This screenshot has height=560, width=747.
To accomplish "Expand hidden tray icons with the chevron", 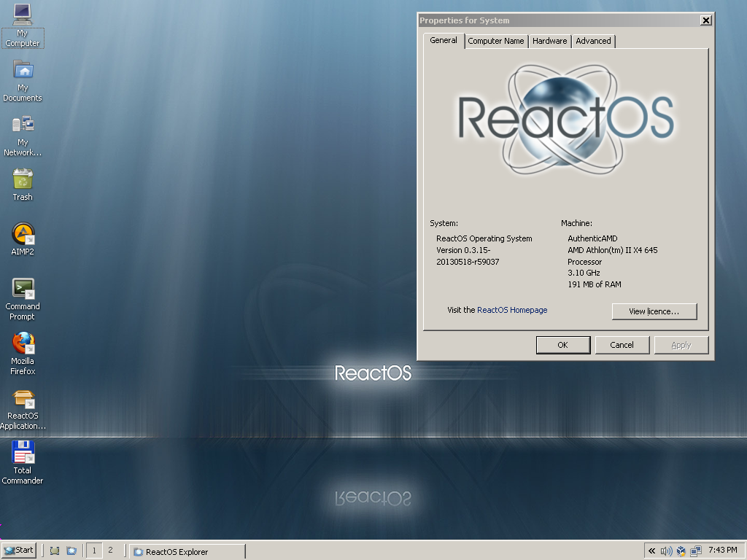I will point(651,551).
